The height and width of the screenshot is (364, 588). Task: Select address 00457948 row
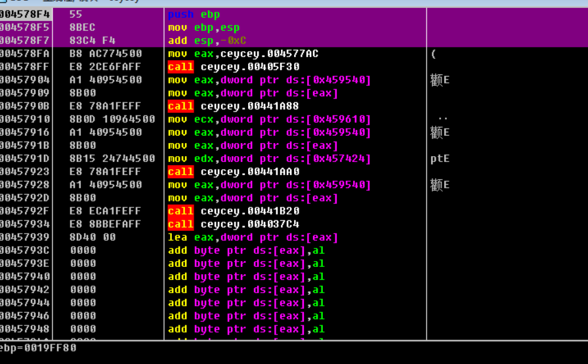(x=24, y=329)
